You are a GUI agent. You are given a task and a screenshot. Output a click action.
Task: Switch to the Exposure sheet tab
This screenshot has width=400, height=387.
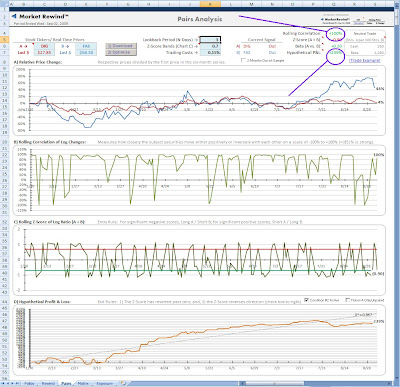pyautogui.click(x=105, y=383)
